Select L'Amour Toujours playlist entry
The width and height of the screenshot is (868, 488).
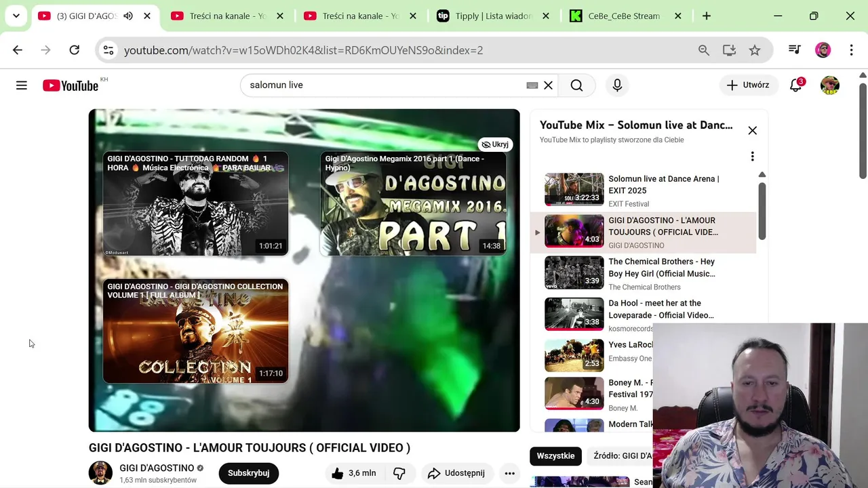[x=643, y=232]
